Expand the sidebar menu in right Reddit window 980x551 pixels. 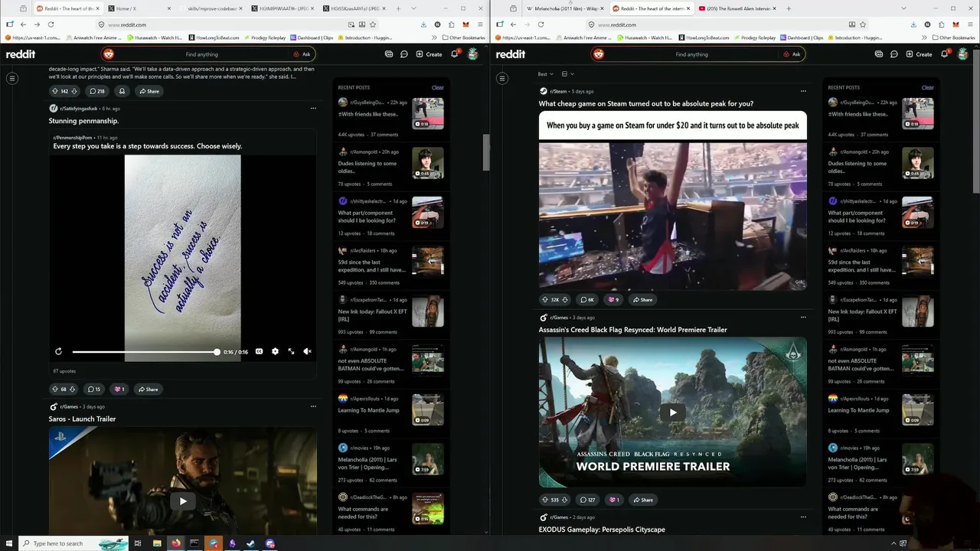pyautogui.click(x=502, y=78)
